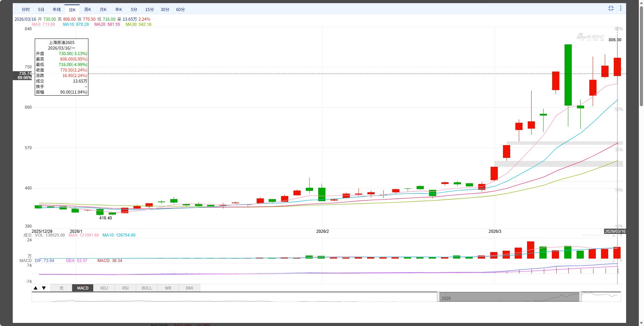Click the black up triangle beside indicator tabs
Screen dimensions: 644x326
pyautogui.click(x=35, y=288)
